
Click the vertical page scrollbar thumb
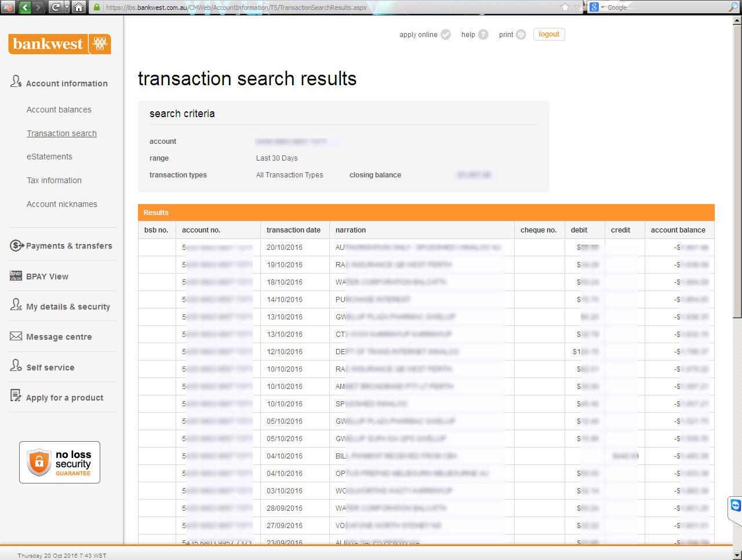click(737, 170)
